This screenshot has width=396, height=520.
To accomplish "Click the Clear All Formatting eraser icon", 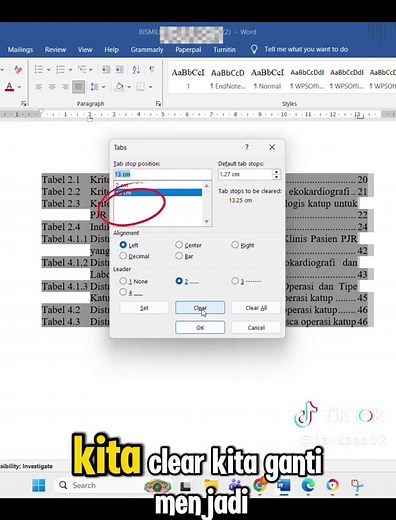I will (18, 70).
